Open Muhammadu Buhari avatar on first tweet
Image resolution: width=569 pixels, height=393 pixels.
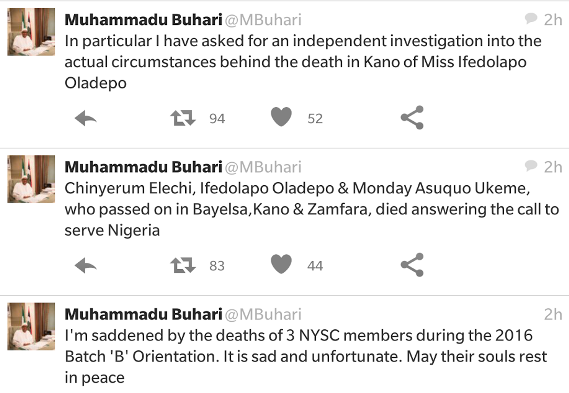[x=31, y=32]
